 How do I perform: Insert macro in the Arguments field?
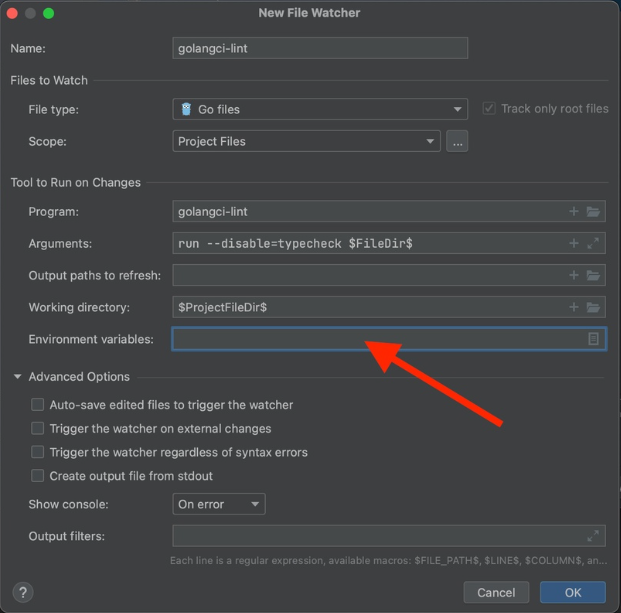tap(574, 243)
